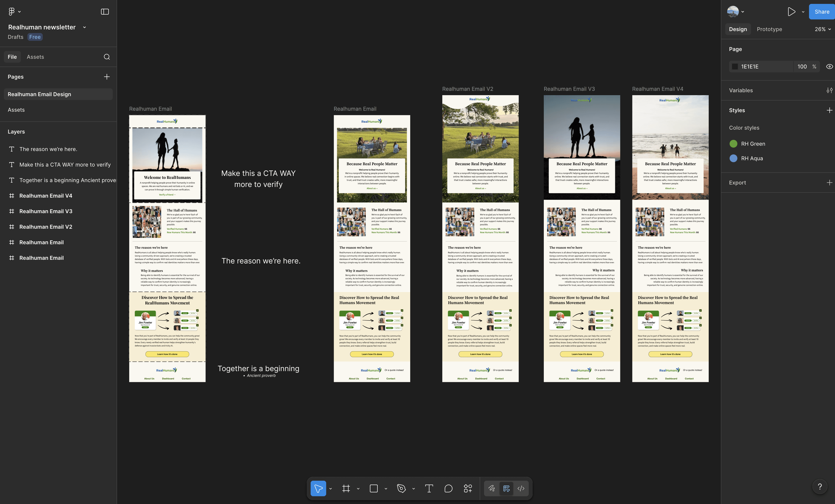Image resolution: width=835 pixels, height=504 pixels.
Task: Open the Actions components tool
Action: pyautogui.click(x=468, y=488)
